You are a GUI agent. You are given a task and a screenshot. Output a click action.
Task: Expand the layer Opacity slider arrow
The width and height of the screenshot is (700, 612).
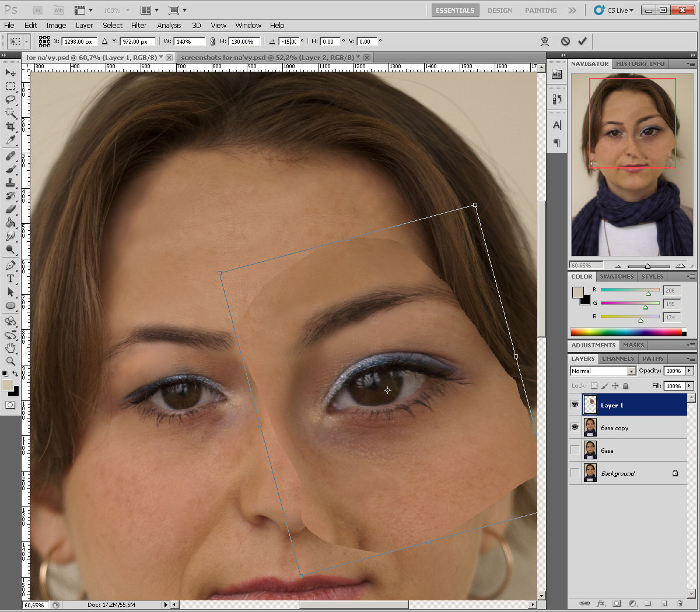pyautogui.click(x=689, y=371)
